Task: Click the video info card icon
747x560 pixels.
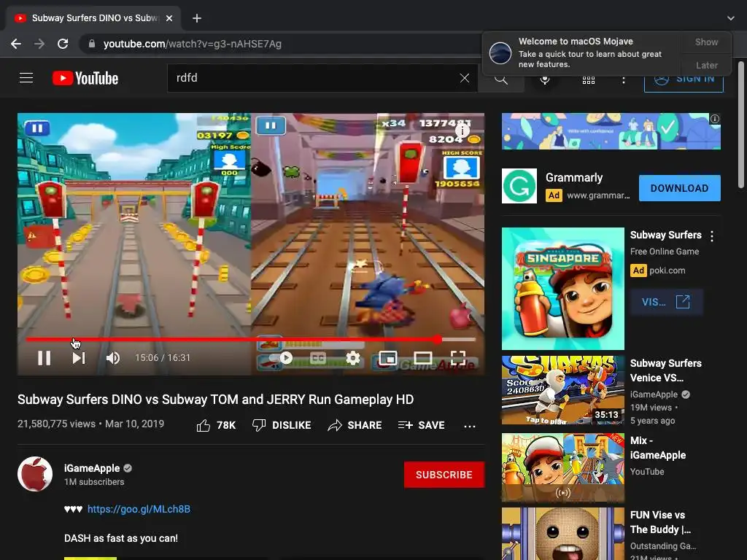Action: 462,130
